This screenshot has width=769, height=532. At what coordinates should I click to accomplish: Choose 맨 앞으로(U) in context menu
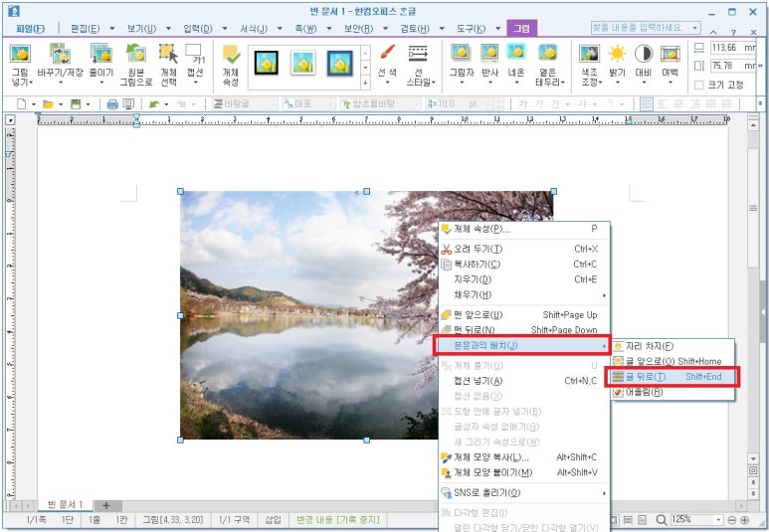click(524, 315)
